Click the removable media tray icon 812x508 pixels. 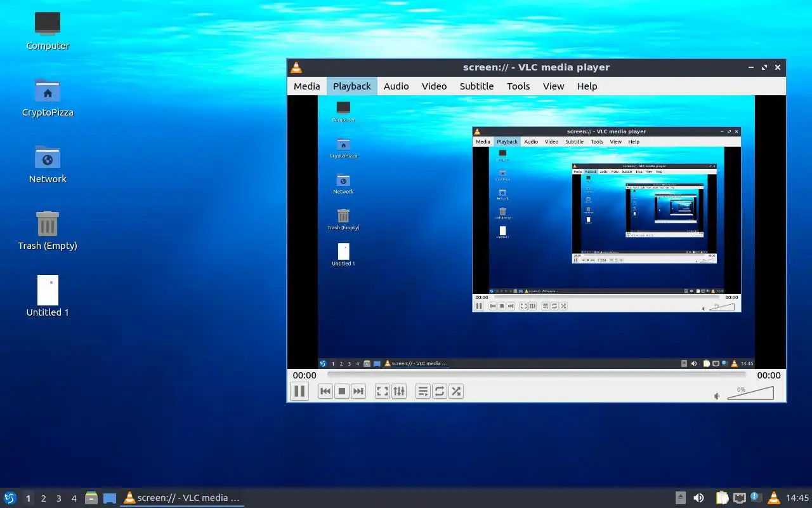tap(681, 498)
